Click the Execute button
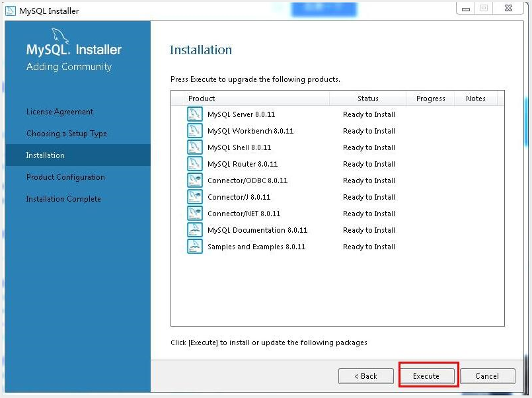The height and width of the screenshot is (398, 532). [426, 376]
